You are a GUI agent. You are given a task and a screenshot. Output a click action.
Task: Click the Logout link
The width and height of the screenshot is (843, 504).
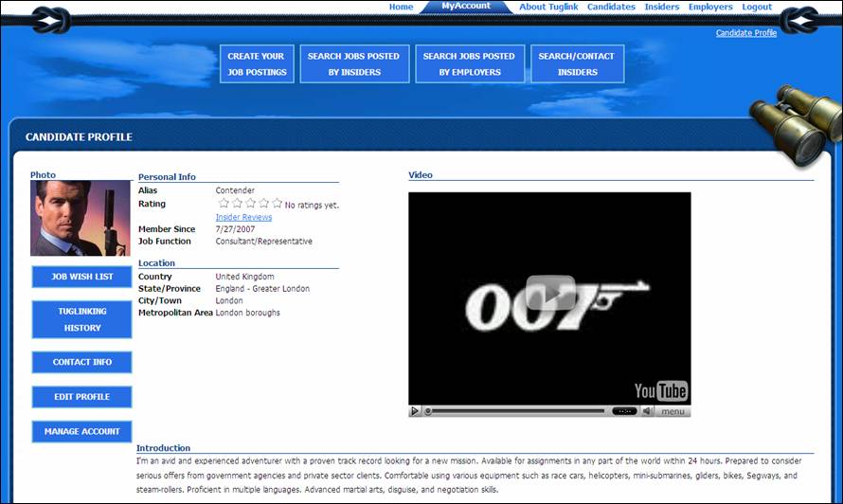pyautogui.click(x=757, y=7)
